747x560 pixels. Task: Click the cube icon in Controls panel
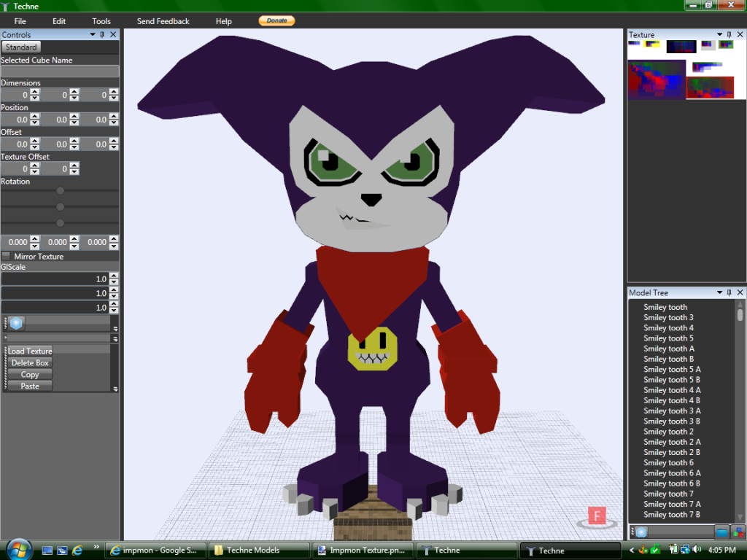coord(16,323)
